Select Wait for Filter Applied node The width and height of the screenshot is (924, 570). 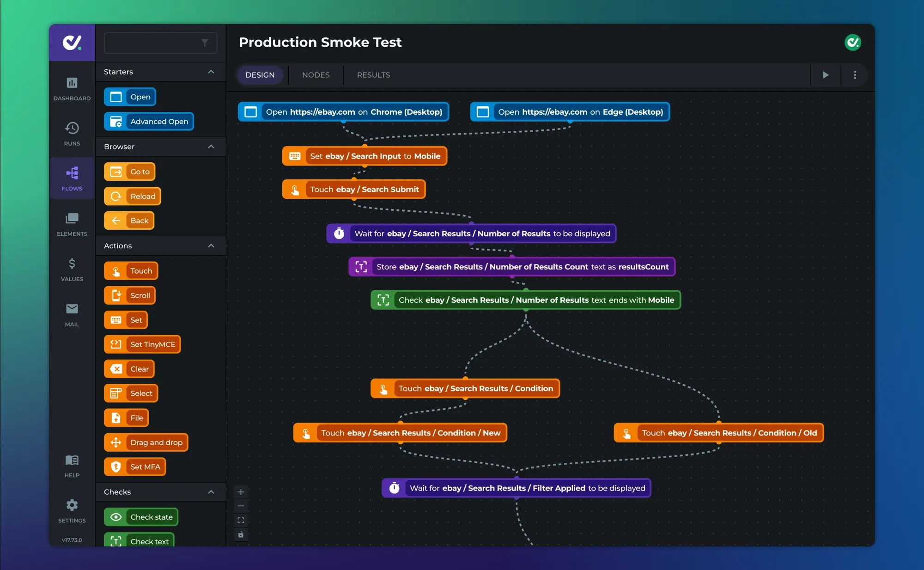pos(517,488)
